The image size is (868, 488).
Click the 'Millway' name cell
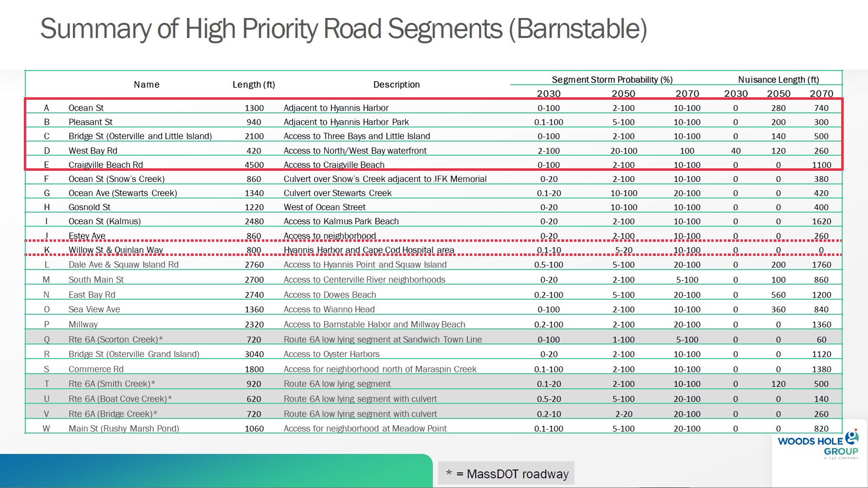click(83, 325)
